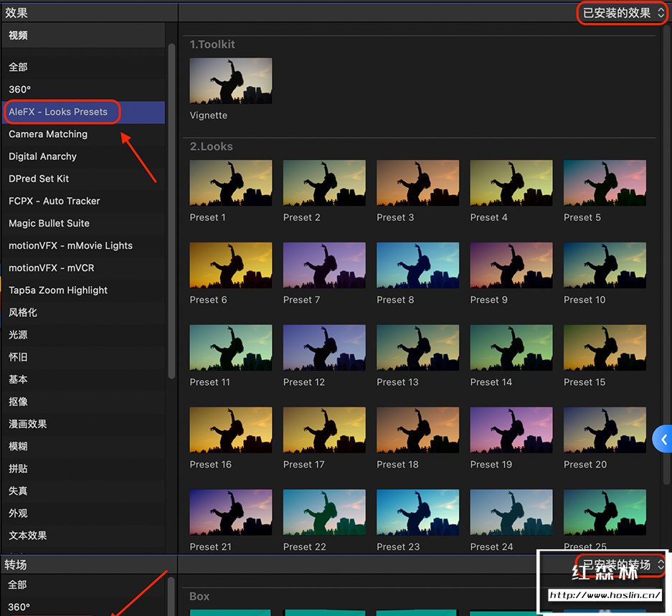672x616 pixels.
Task: Open the Camera Matching category
Action: pyautogui.click(x=83, y=134)
